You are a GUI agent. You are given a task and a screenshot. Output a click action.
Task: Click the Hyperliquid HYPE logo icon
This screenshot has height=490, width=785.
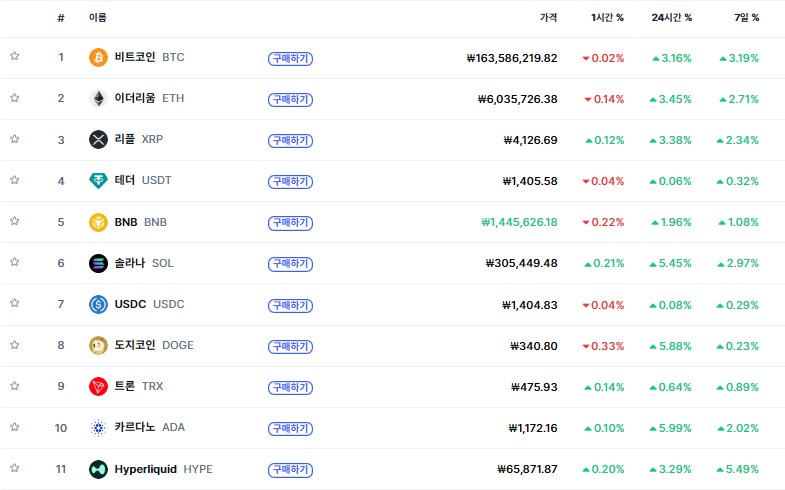click(98, 468)
